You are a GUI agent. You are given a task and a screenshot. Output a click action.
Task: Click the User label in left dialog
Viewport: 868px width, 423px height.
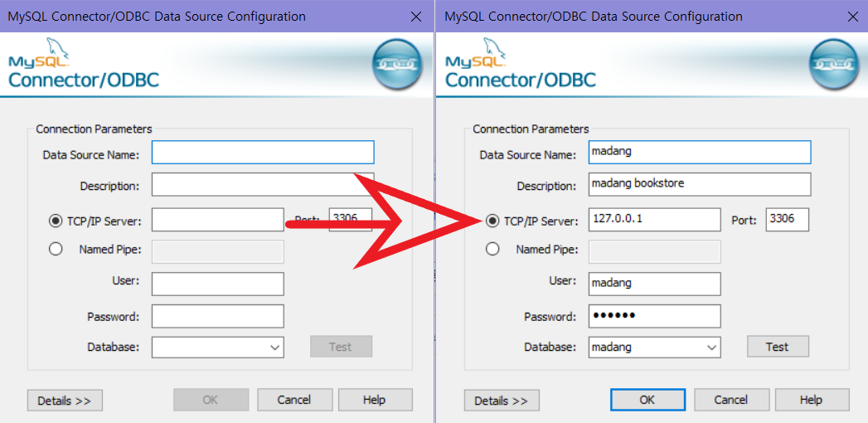[126, 280]
